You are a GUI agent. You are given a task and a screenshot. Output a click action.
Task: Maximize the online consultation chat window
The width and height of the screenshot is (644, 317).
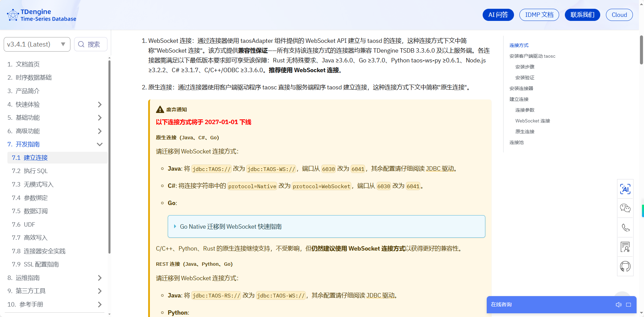point(629,305)
